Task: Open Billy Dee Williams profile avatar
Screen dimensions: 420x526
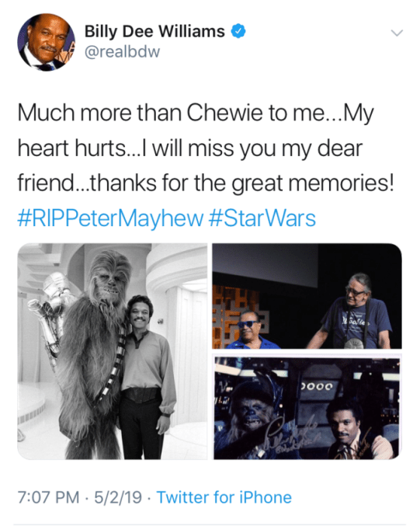Action: [47, 42]
